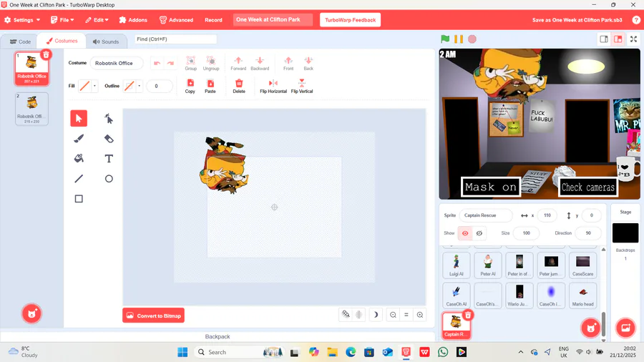Click the Choose a Sprite button
The image size is (644, 362).
pyautogui.click(x=590, y=328)
